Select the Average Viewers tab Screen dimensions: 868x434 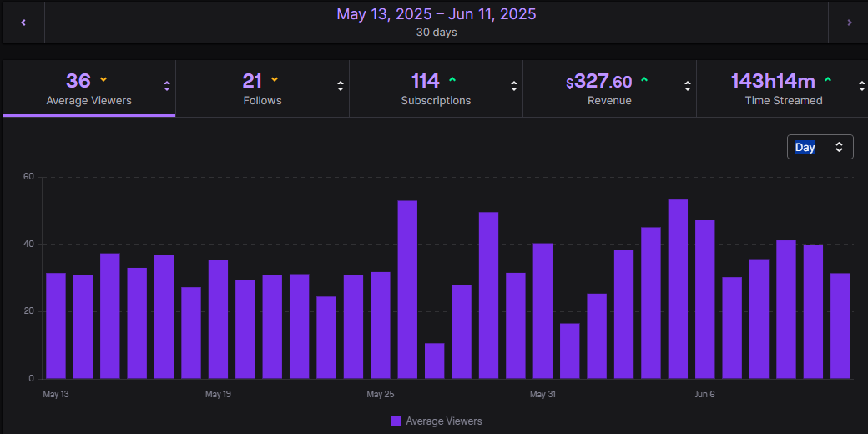point(88,88)
